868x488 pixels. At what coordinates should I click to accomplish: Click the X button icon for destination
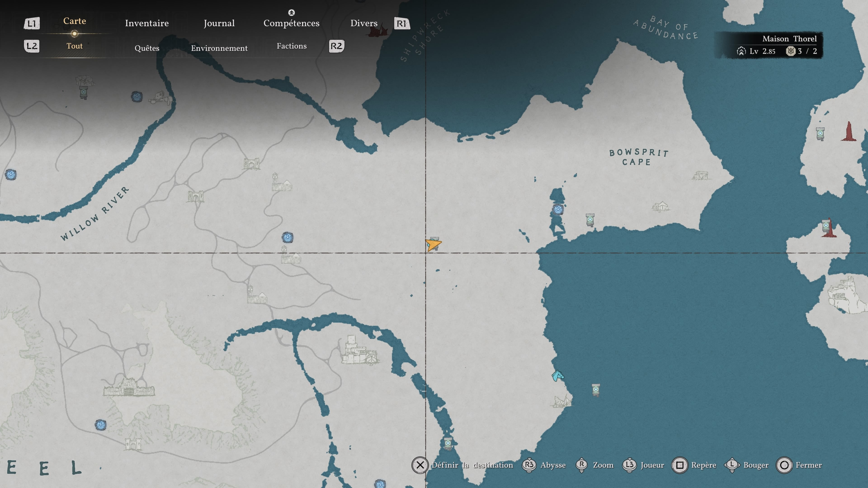(x=420, y=465)
